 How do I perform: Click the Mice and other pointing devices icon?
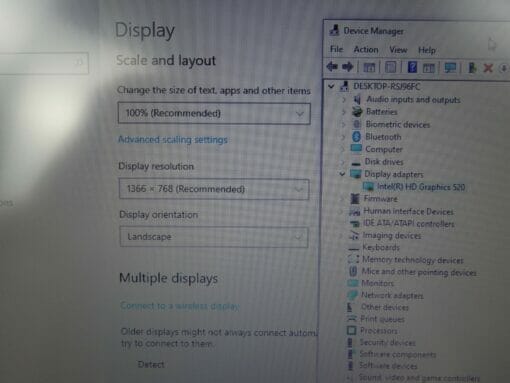(x=353, y=271)
